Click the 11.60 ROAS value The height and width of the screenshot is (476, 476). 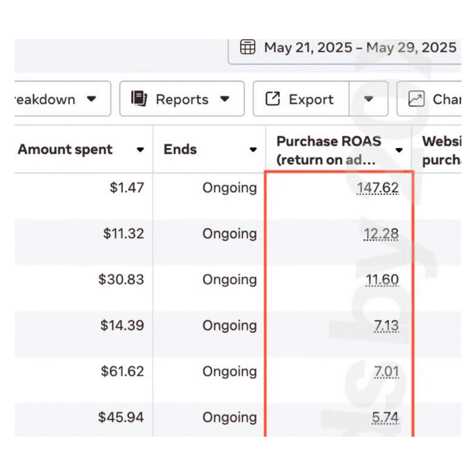(382, 279)
